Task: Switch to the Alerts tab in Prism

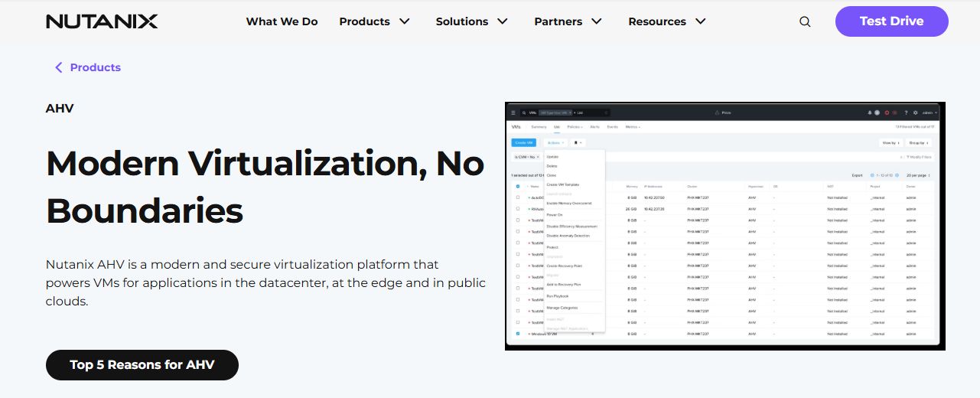Action: (x=594, y=127)
